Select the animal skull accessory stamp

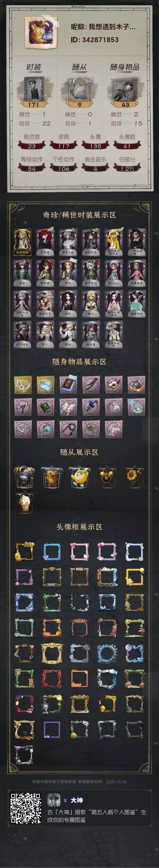point(114,384)
